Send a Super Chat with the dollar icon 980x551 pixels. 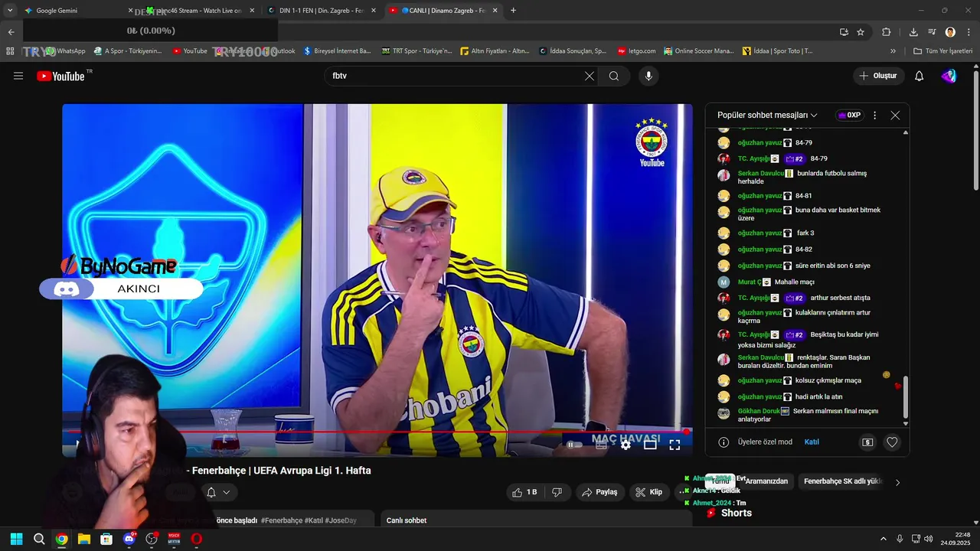867,442
